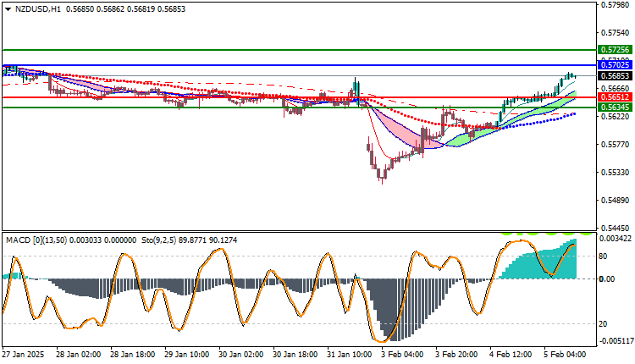Click the 0.55330 price scale value
Image resolution: width=635 pixels, height=364 pixels.
click(616, 173)
